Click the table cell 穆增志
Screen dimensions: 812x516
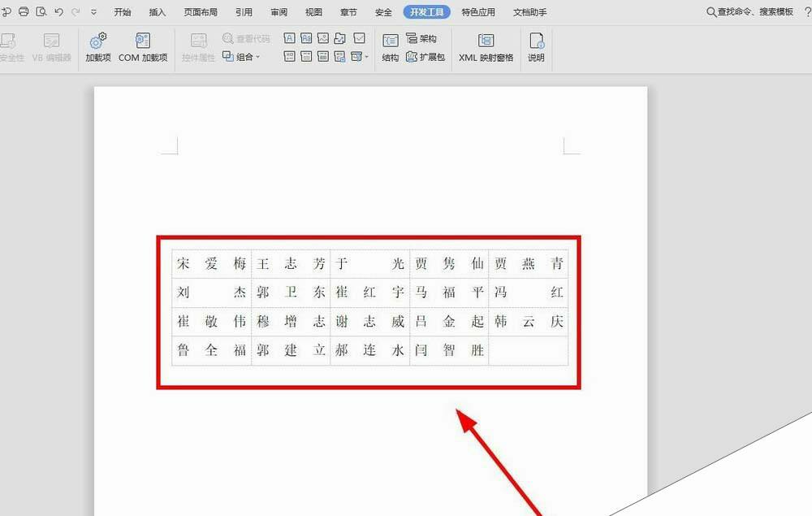[291, 321]
